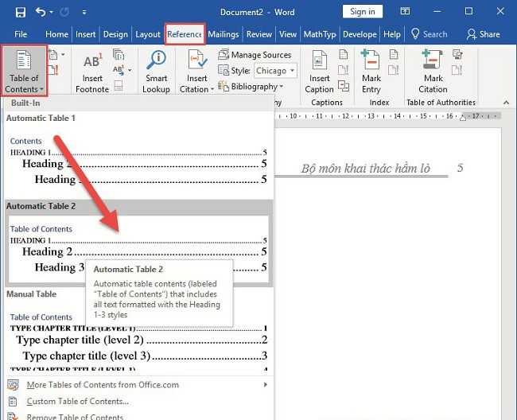Open the Design tab
This screenshot has height=420, width=517.
pos(115,34)
